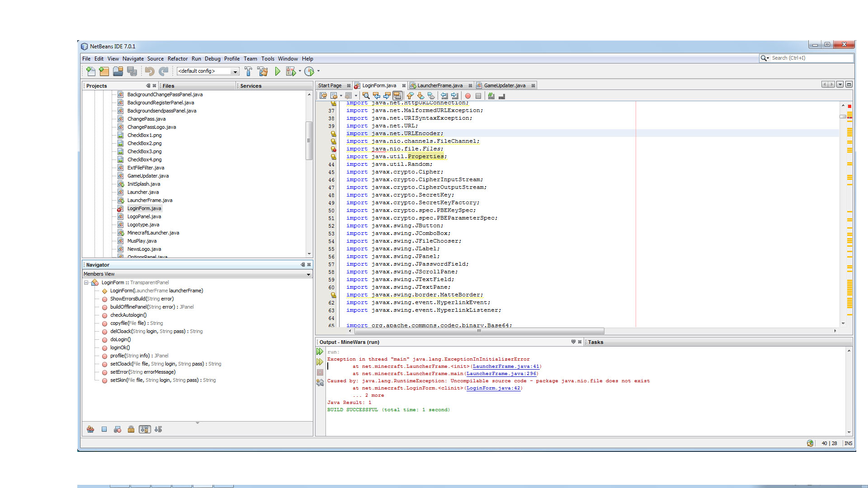Click Shift Line Right icon

[x=455, y=96]
